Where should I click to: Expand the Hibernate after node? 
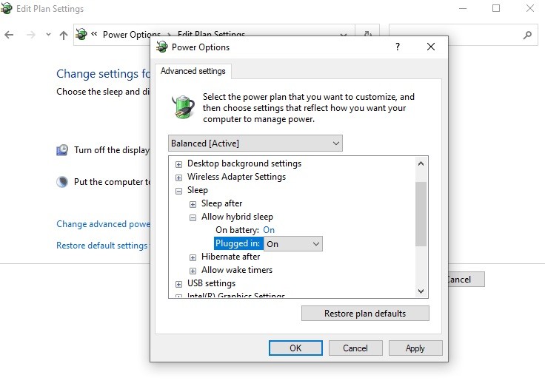click(x=193, y=257)
